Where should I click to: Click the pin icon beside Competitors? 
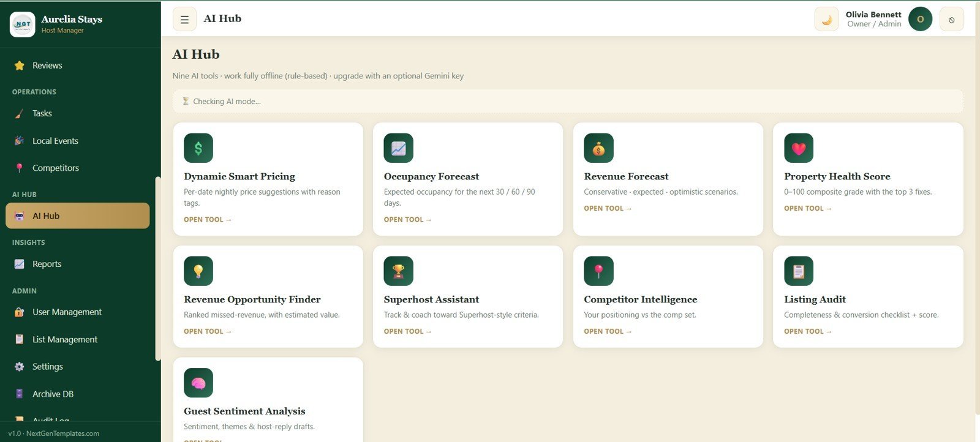click(20, 168)
